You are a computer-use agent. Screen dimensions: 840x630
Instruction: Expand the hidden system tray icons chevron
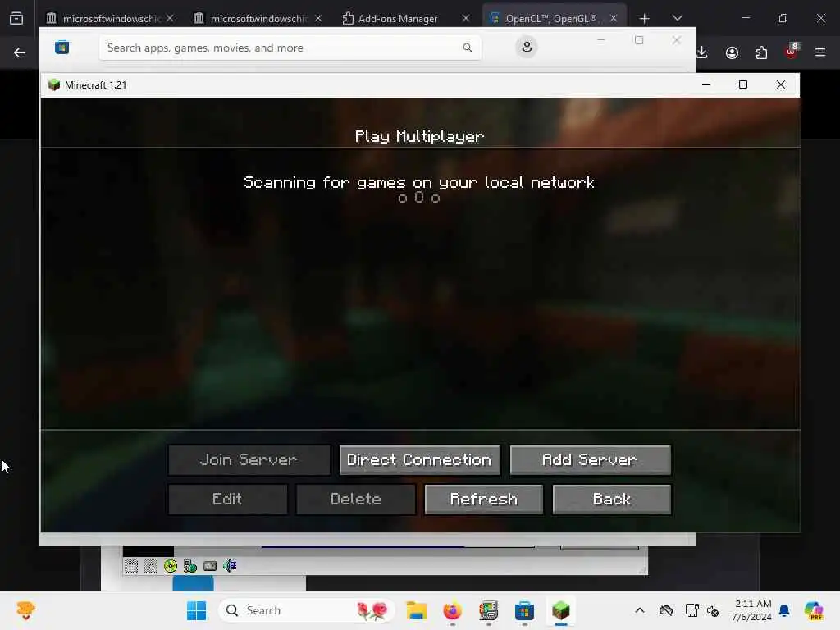tap(640, 610)
